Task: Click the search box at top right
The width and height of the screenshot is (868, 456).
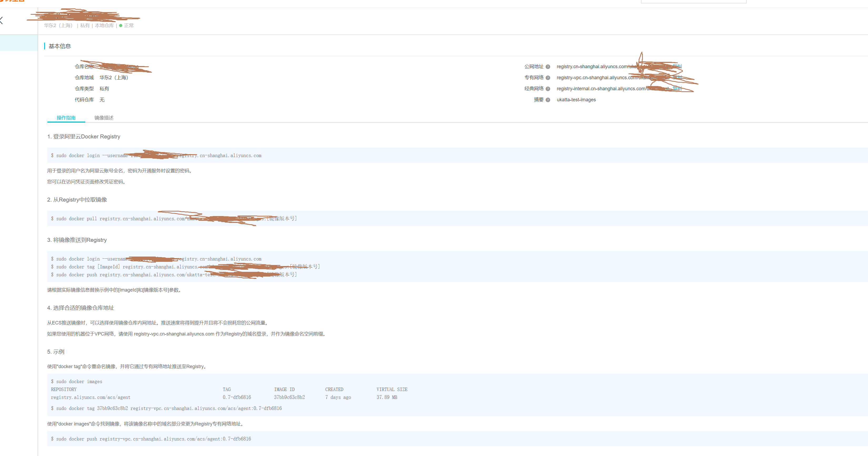Action: [x=693, y=1]
